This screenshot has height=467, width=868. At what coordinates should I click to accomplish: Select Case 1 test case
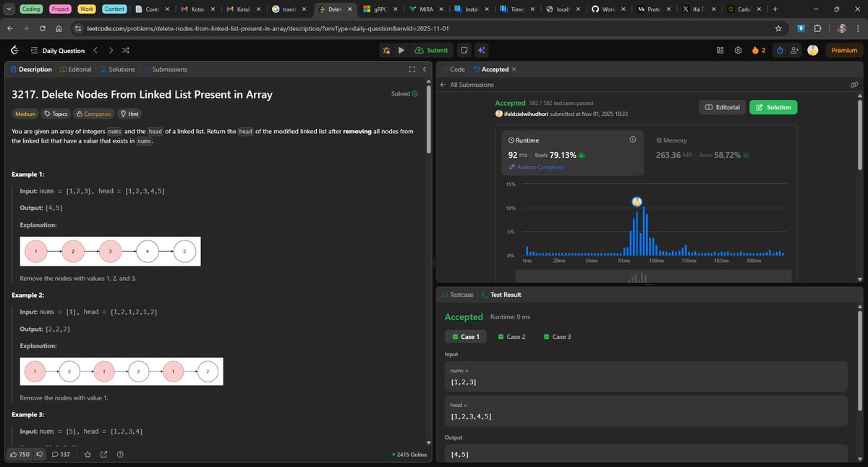pos(465,337)
